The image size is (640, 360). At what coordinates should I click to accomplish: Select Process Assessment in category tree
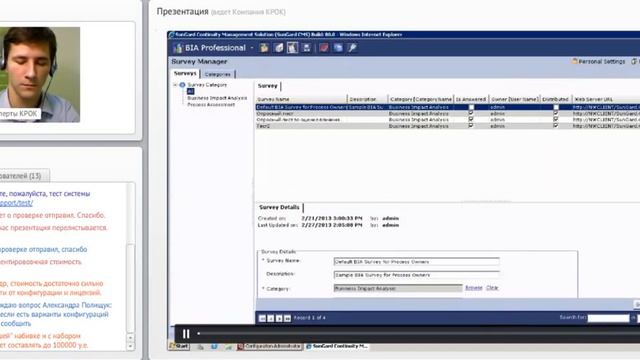pyautogui.click(x=211, y=104)
